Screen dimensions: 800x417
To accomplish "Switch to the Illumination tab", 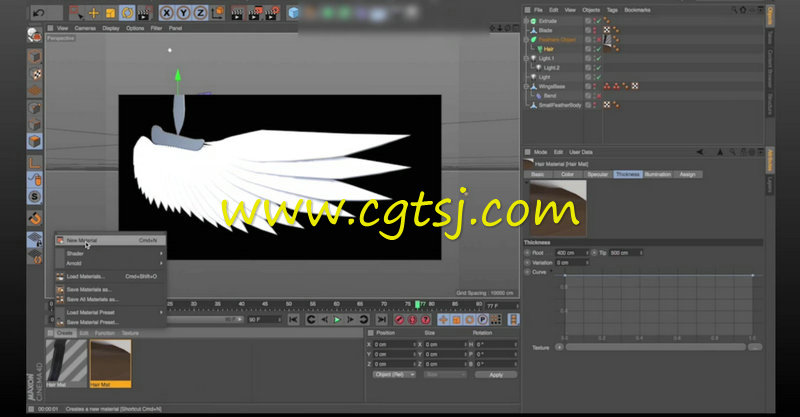I will [658, 175].
